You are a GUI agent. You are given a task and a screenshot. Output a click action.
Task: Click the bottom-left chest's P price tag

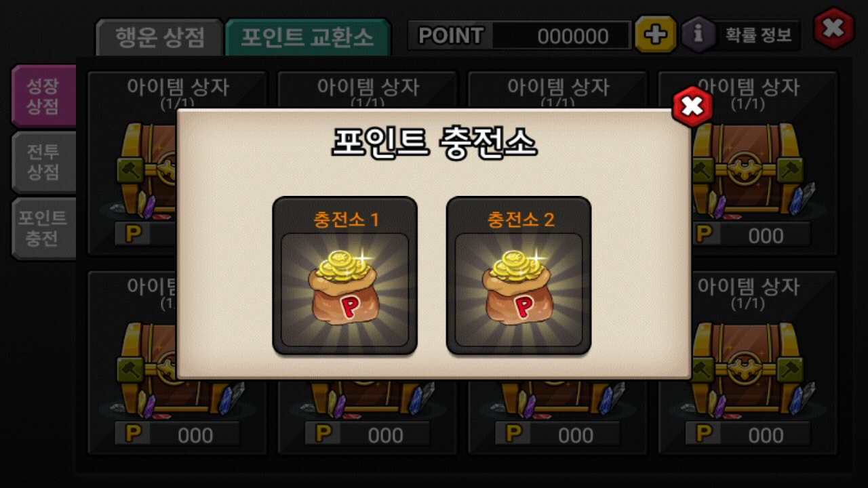coord(178,434)
